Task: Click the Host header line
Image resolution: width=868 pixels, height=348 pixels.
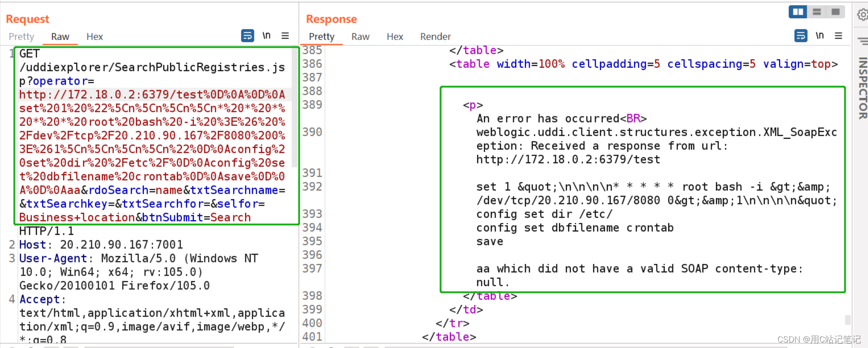Action: (x=101, y=245)
